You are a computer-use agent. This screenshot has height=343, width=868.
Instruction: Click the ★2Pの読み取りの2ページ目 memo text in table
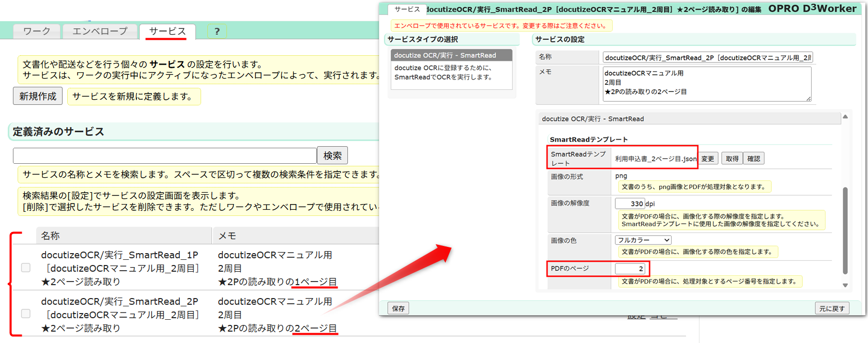pos(277,328)
